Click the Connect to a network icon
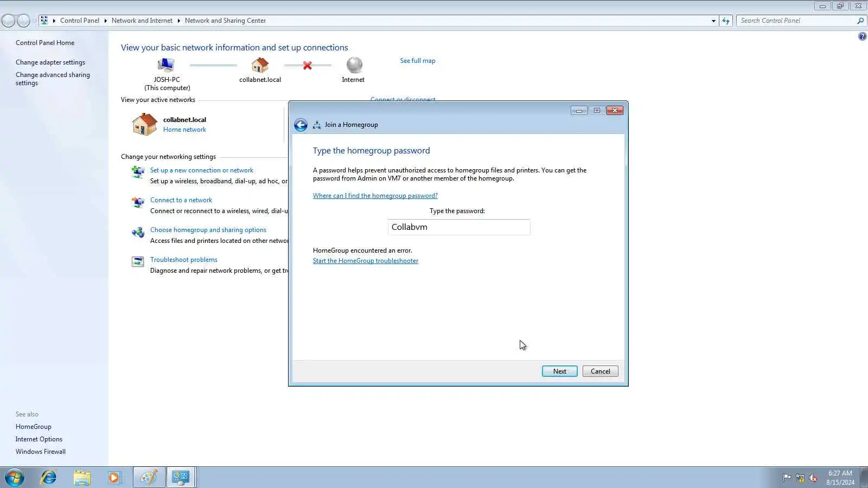Screen dimensions: 868x488 click(x=138, y=202)
